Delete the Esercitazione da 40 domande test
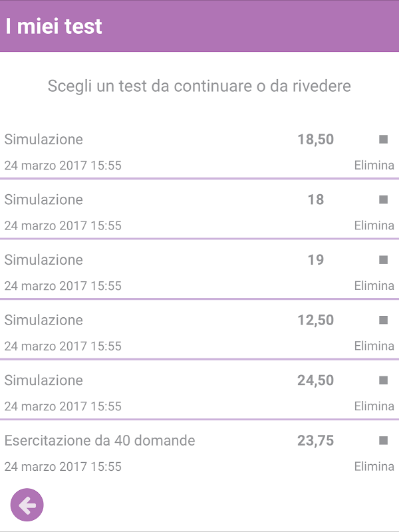Image resolution: width=399 pixels, height=532 pixels. pos(374,467)
